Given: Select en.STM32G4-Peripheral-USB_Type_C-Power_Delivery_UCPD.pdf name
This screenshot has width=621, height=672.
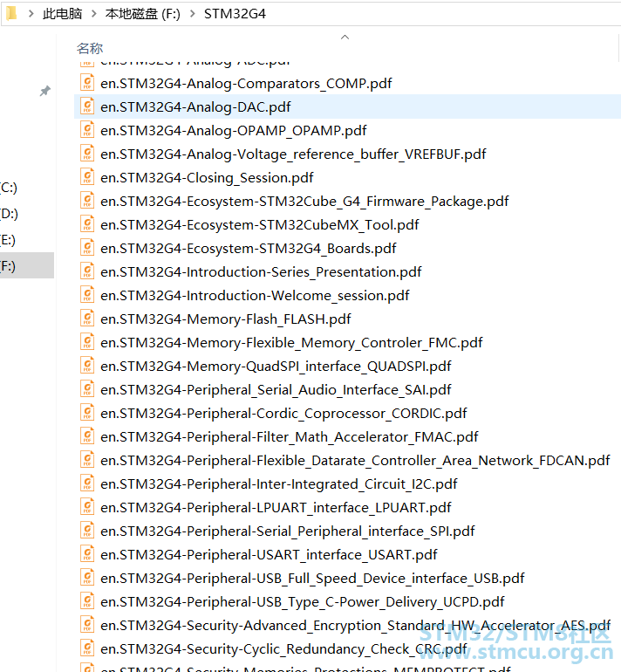Looking at the screenshot, I should [303, 601].
